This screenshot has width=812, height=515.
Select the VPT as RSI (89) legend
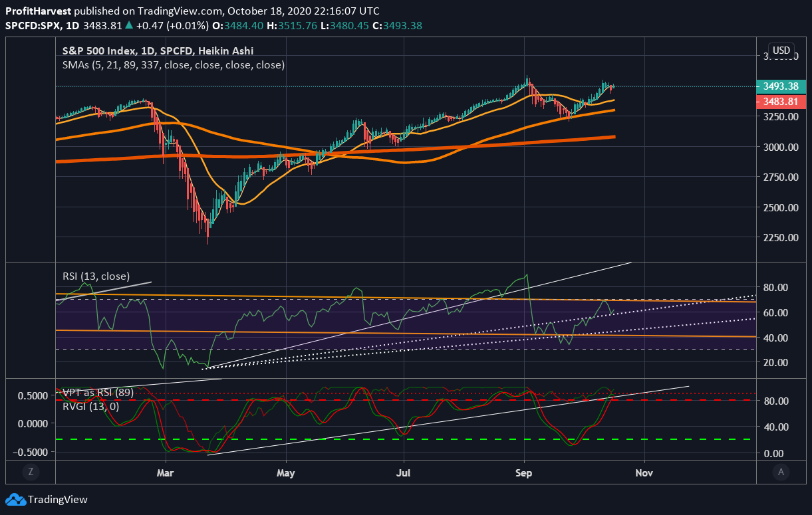click(98, 393)
